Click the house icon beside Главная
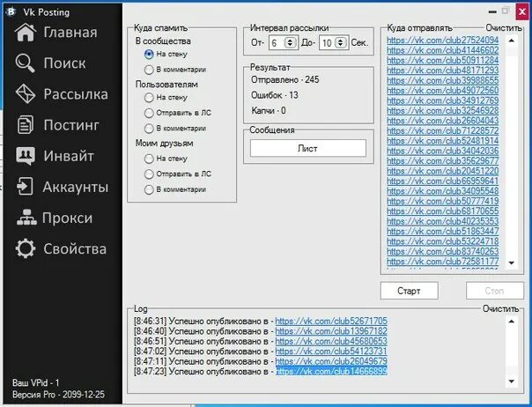Screen dimensions: 532x407 click(26, 33)
